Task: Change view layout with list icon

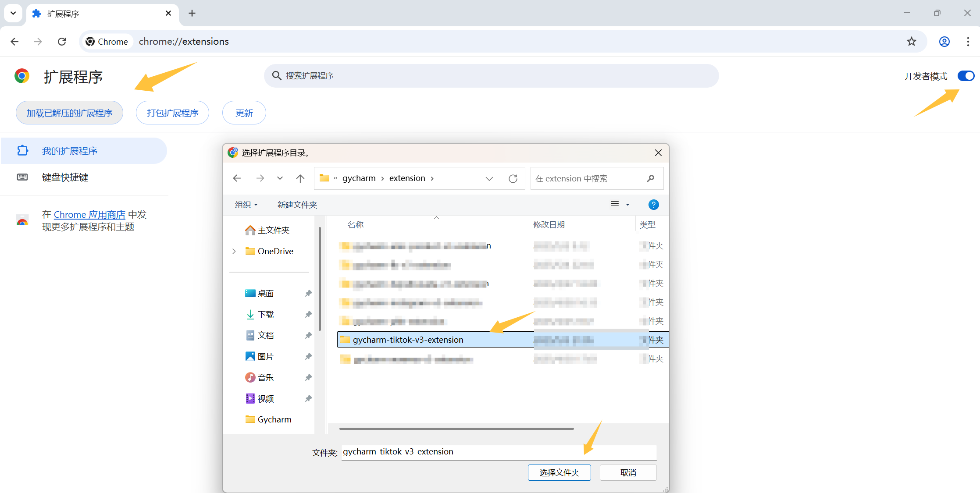Action: click(x=615, y=205)
